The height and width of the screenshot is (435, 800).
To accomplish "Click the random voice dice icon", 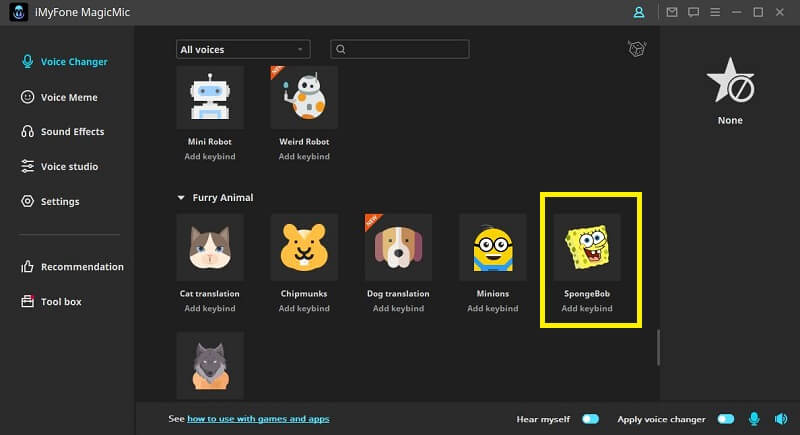I will [x=637, y=49].
